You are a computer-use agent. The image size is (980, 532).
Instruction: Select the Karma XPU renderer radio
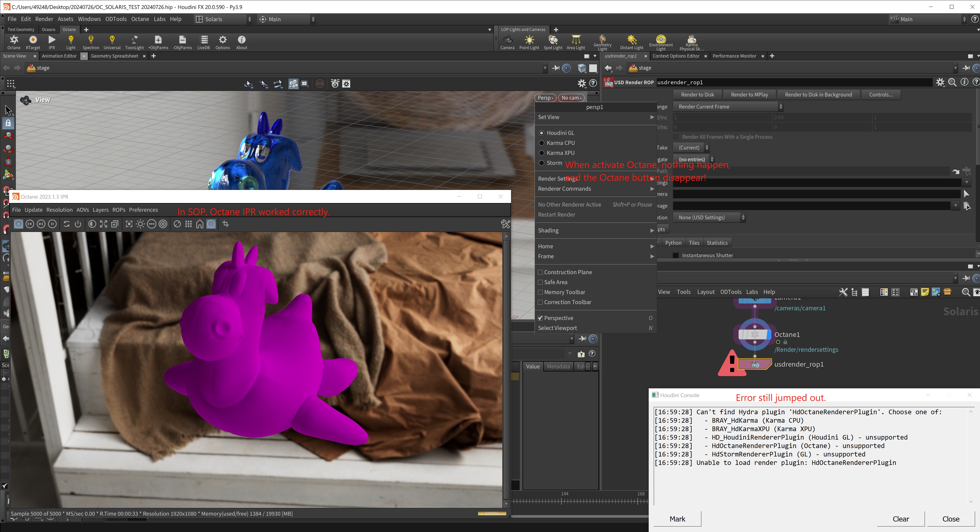pos(541,153)
